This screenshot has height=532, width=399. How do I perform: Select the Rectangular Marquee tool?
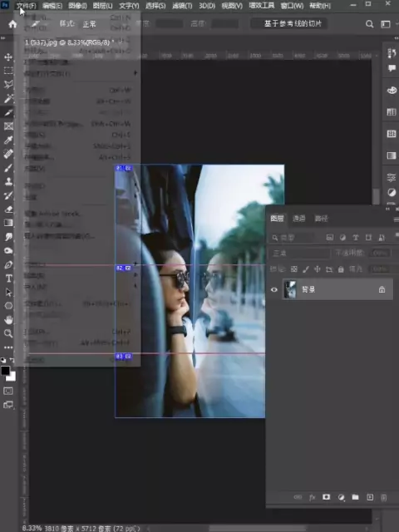[8, 71]
